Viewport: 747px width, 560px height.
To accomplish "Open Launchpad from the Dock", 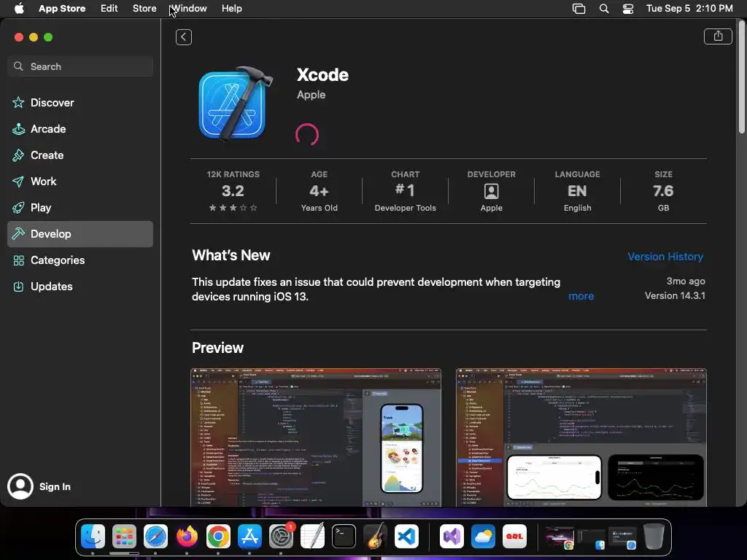I will pyautogui.click(x=124, y=536).
